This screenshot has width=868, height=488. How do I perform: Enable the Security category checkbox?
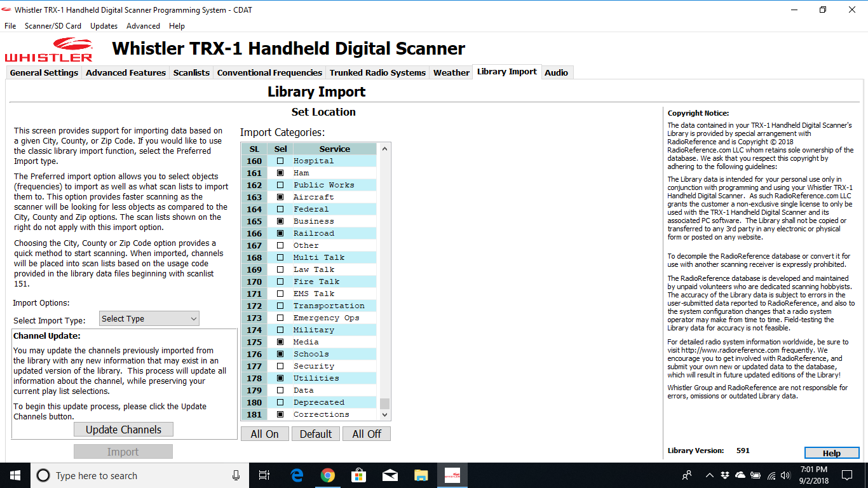point(280,366)
